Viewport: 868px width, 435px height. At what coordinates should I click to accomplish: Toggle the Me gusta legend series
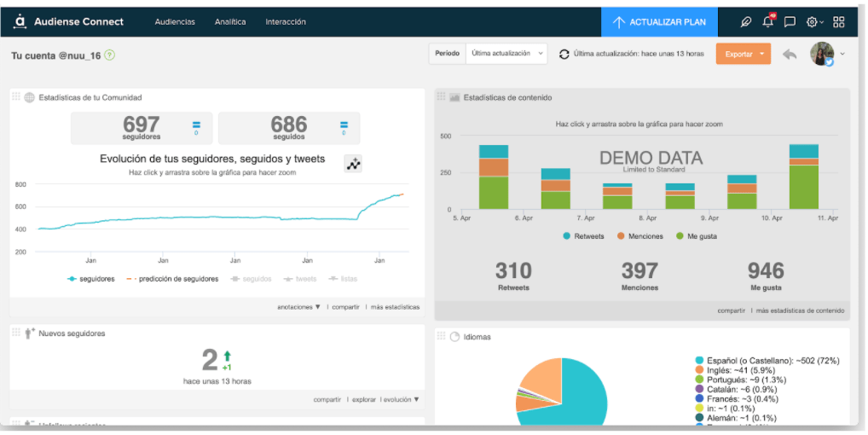tap(697, 236)
